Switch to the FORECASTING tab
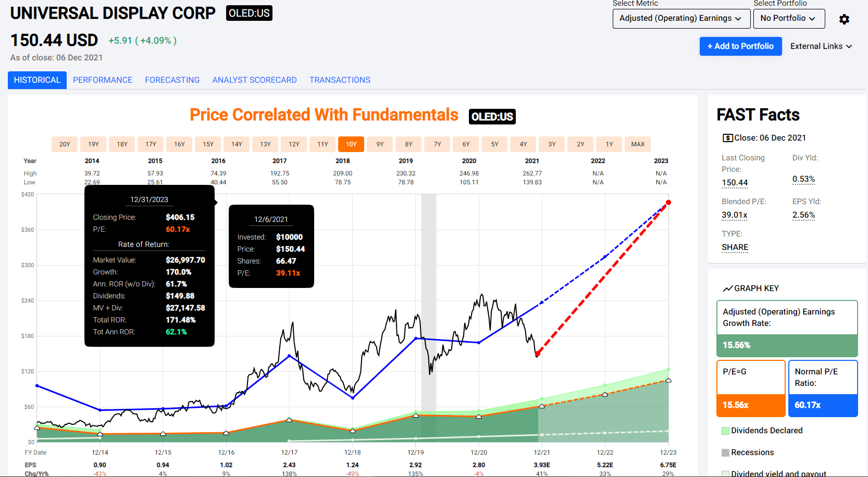The height and width of the screenshot is (477, 868). click(x=172, y=80)
